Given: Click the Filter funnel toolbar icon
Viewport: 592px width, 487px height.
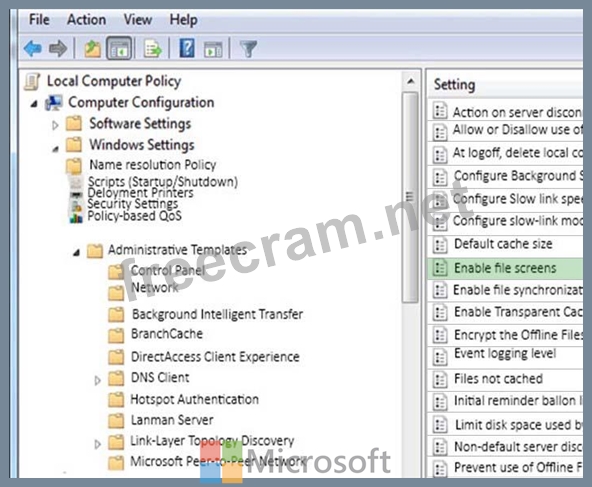Looking at the screenshot, I should [248, 49].
